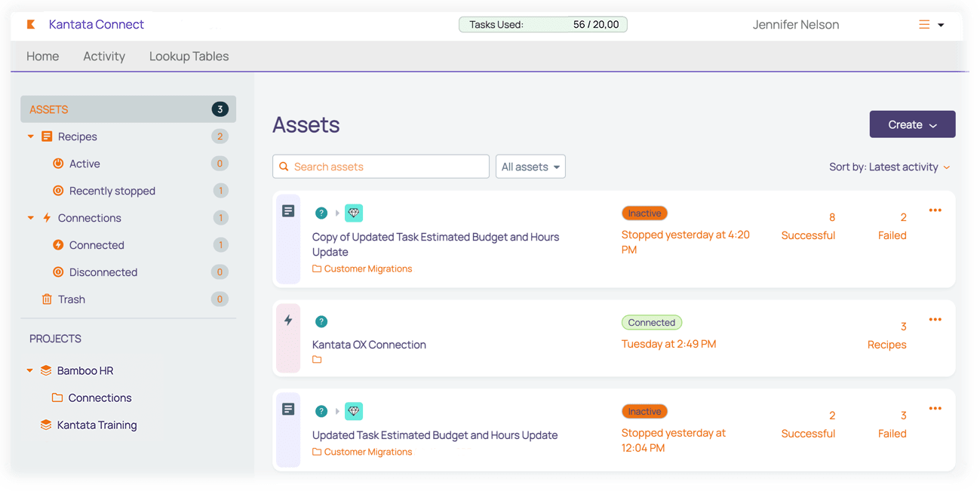Click the Trash bin icon
The image size is (980, 491).
coord(47,299)
